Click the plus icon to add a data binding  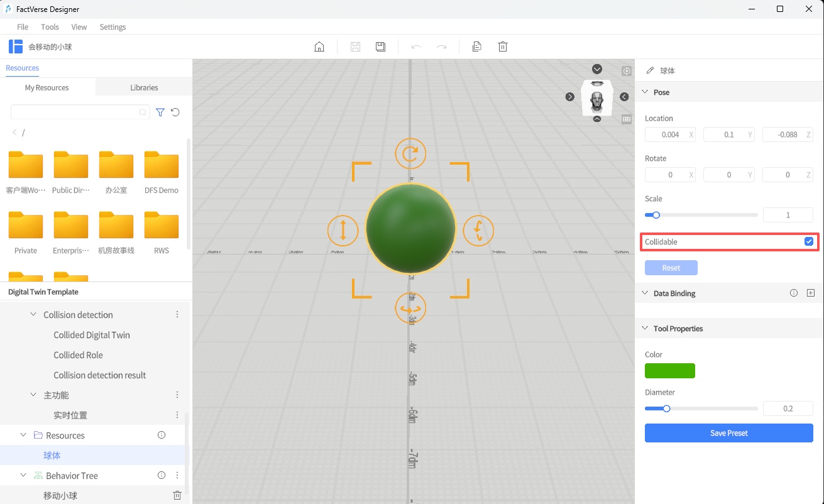[x=811, y=293]
